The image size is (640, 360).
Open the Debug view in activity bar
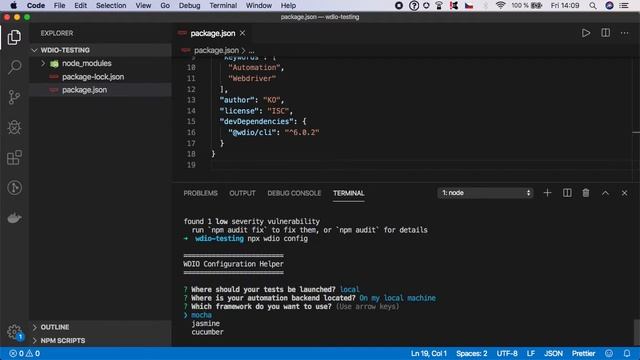coord(14,127)
